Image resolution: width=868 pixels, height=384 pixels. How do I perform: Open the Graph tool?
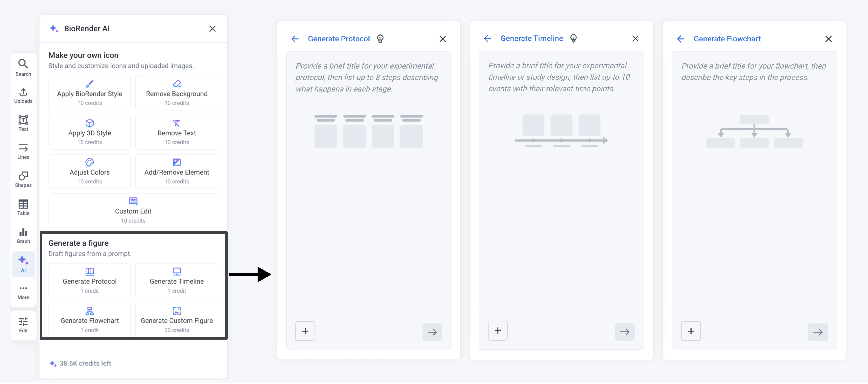[x=23, y=236]
